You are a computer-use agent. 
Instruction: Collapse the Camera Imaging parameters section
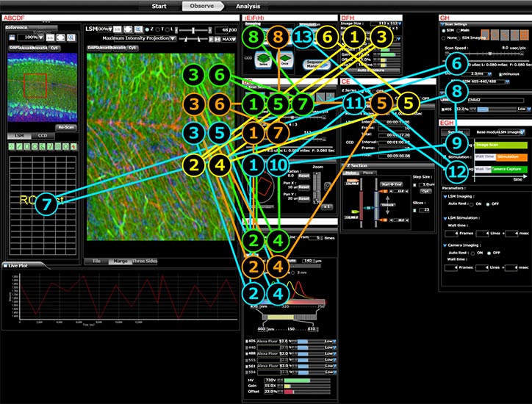tap(445, 245)
